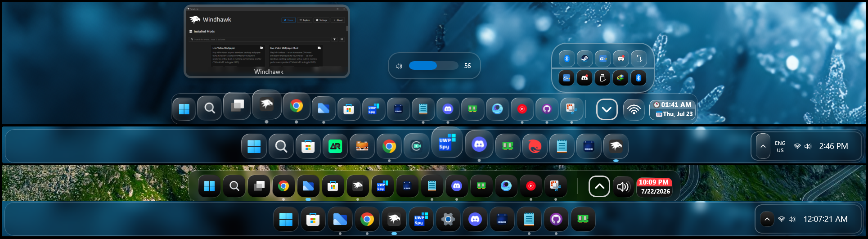Open Task View in the 01:41 AM taskbar
Screen dimensions: 868x239
tap(237, 106)
